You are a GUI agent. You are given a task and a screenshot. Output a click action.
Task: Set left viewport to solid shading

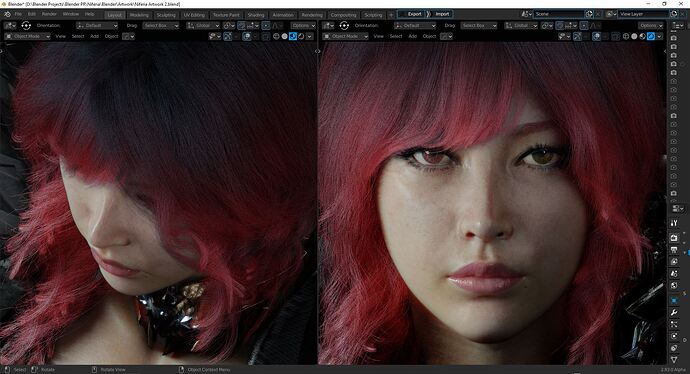(285, 37)
